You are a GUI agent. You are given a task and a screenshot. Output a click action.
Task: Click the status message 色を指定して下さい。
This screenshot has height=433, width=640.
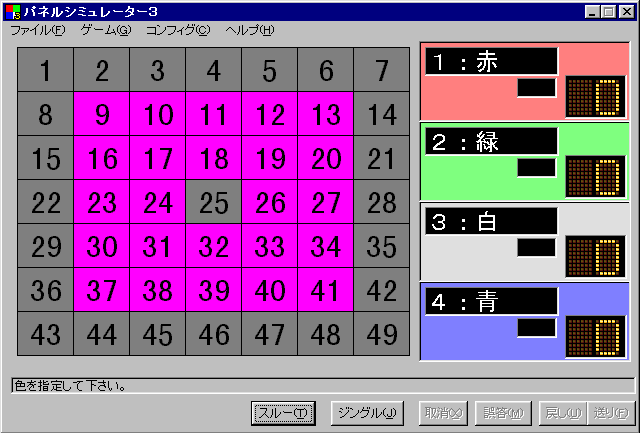pyautogui.click(x=70, y=385)
